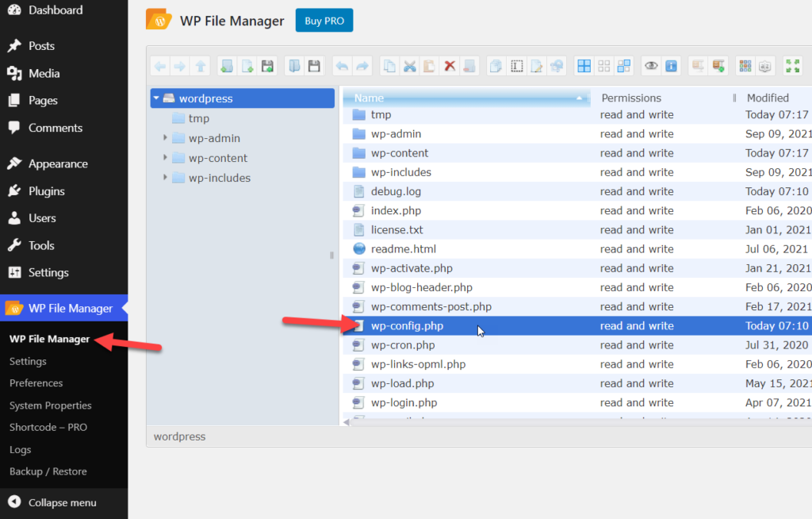Preview file using the eye icon
The image size is (812, 519).
click(x=651, y=67)
